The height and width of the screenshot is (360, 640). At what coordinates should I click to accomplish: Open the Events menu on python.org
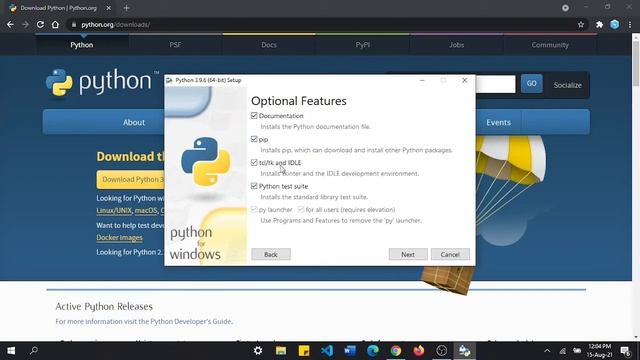(x=498, y=122)
